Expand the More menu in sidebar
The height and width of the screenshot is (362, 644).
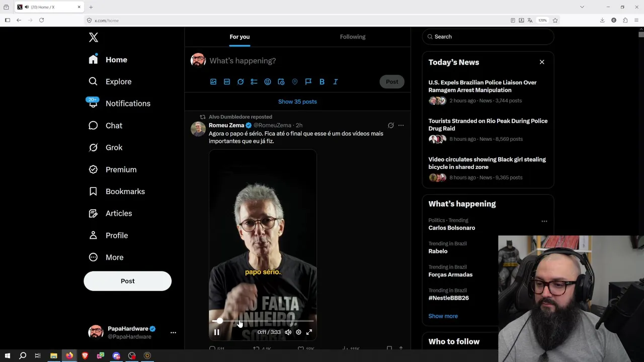click(106, 257)
